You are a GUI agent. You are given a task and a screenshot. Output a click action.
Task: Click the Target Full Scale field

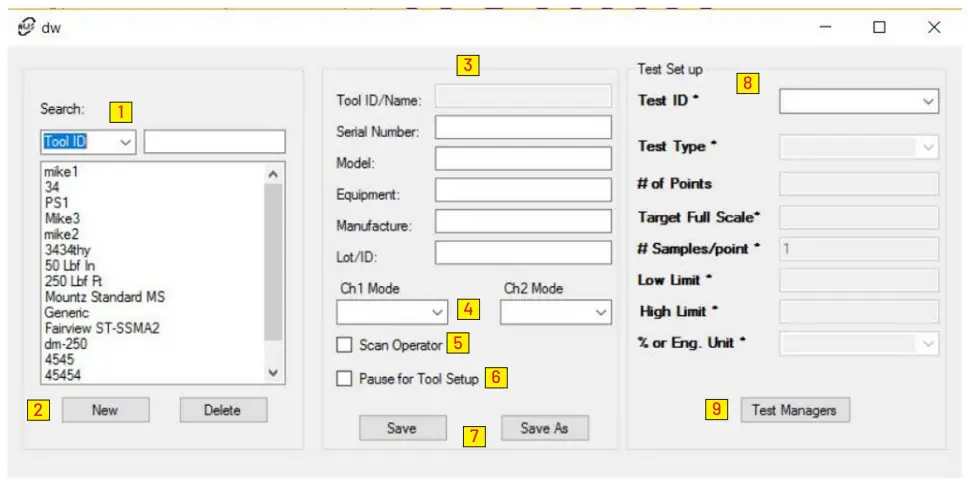point(859,217)
